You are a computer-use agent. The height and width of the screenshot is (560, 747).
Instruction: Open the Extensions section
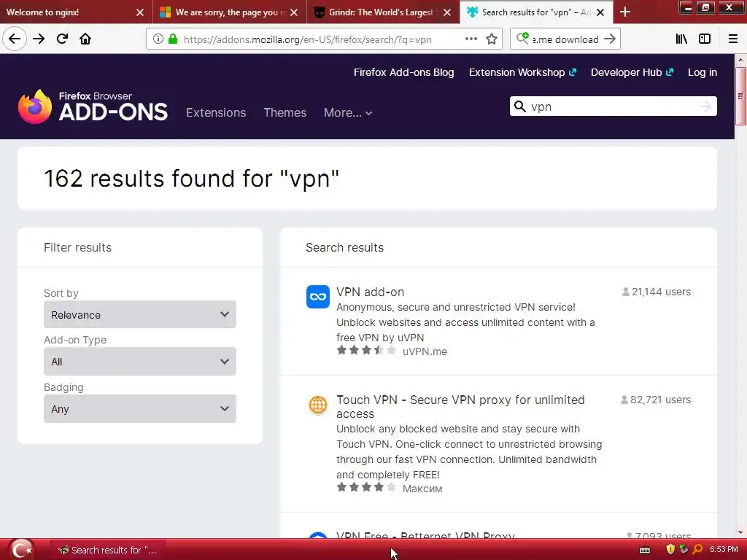tap(216, 112)
